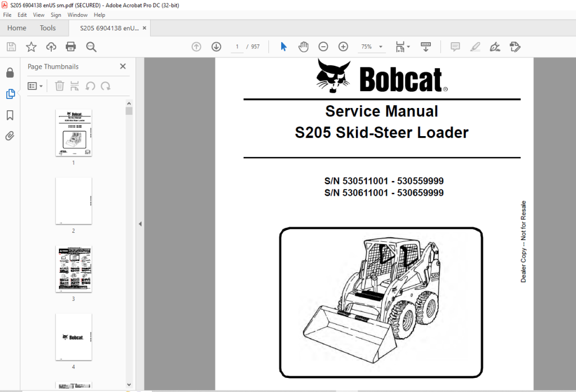The width and height of the screenshot is (576, 392).
Task: Click the page number input field
Action: [x=237, y=47]
